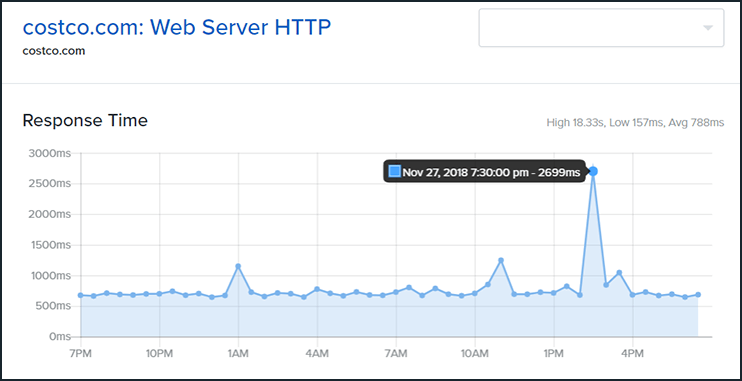The image size is (742, 381).
Task: Click the dropdown caret arrow in the selector
Action: pyautogui.click(x=707, y=28)
